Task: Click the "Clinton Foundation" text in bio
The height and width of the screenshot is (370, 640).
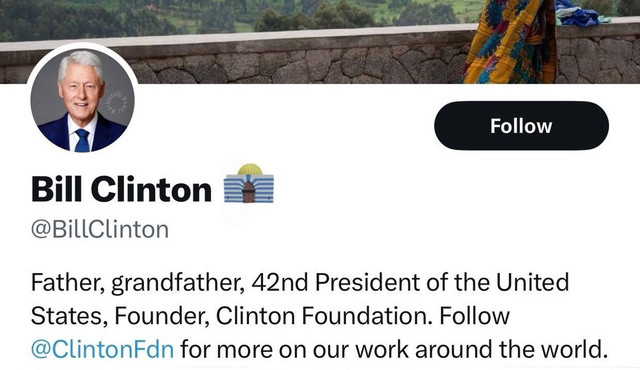Action: tap(323, 316)
